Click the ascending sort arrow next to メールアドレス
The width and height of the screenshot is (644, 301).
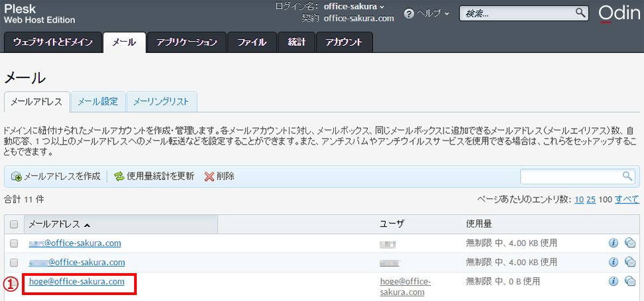click(x=87, y=225)
